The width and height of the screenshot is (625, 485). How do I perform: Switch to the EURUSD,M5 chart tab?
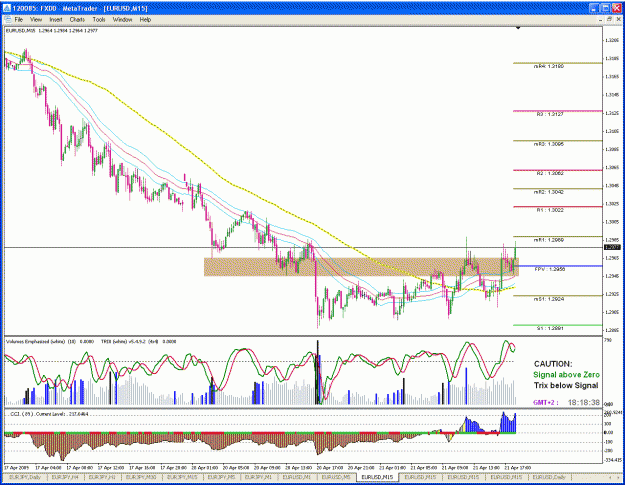click(x=336, y=477)
